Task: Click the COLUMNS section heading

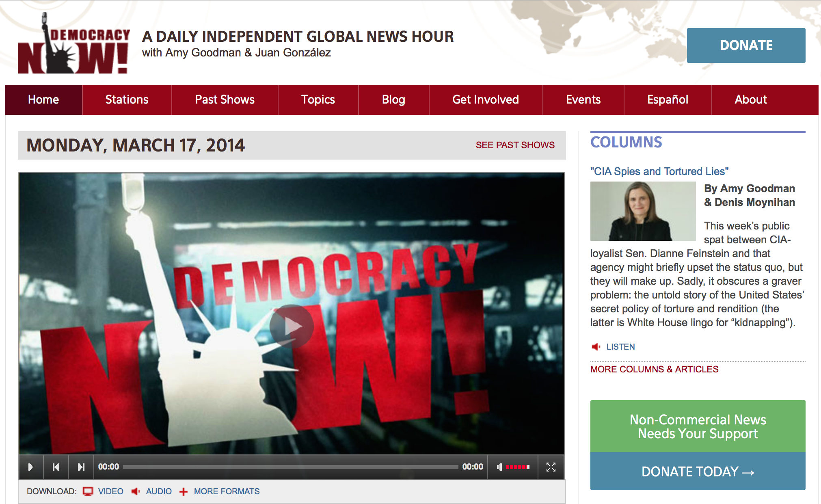Action: 626,142
